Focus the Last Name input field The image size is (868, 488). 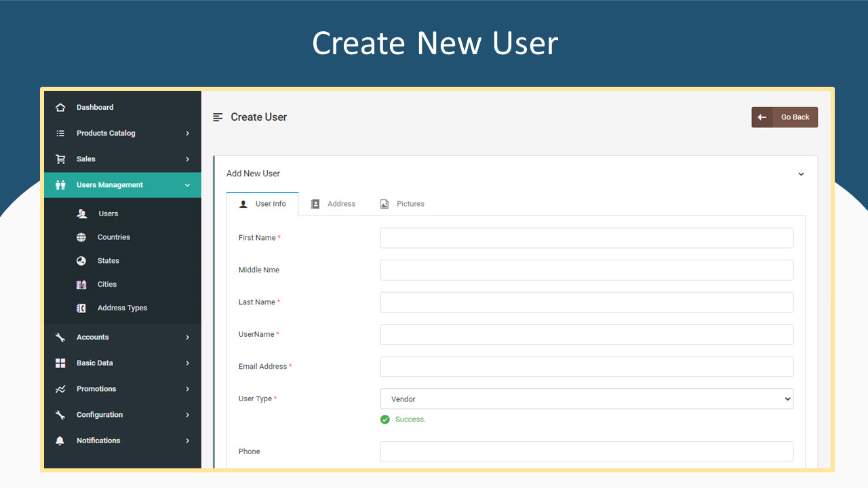[x=587, y=302]
